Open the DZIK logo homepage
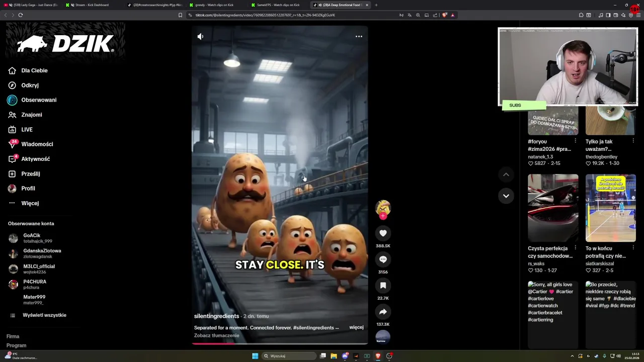 pyautogui.click(x=65, y=44)
